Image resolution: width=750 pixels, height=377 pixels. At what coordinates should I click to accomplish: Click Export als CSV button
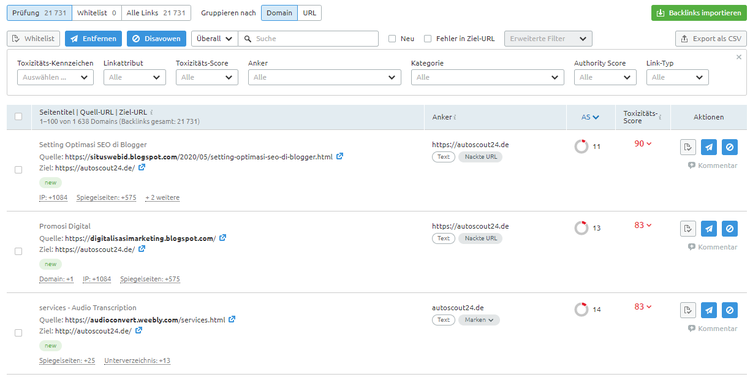[x=711, y=39]
